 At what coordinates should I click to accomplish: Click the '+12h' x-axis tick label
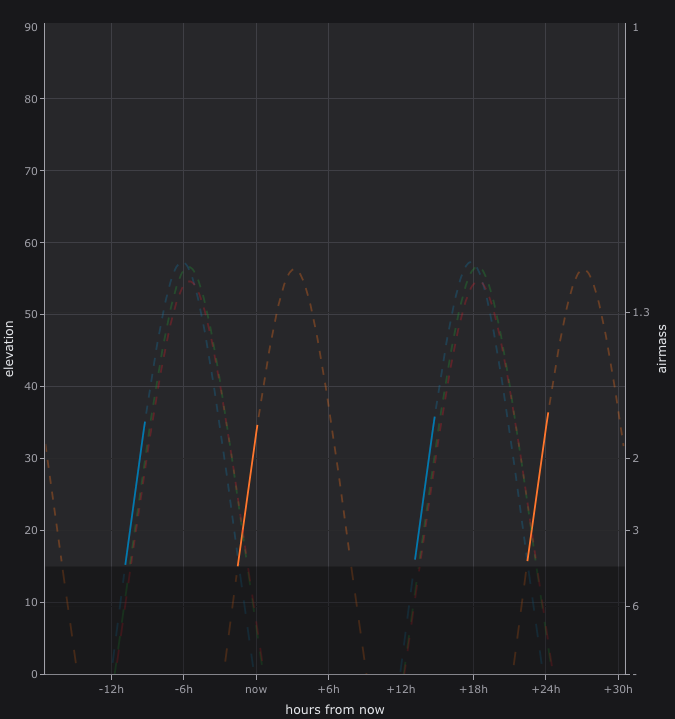pyautogui.click(x=401, y=689)
